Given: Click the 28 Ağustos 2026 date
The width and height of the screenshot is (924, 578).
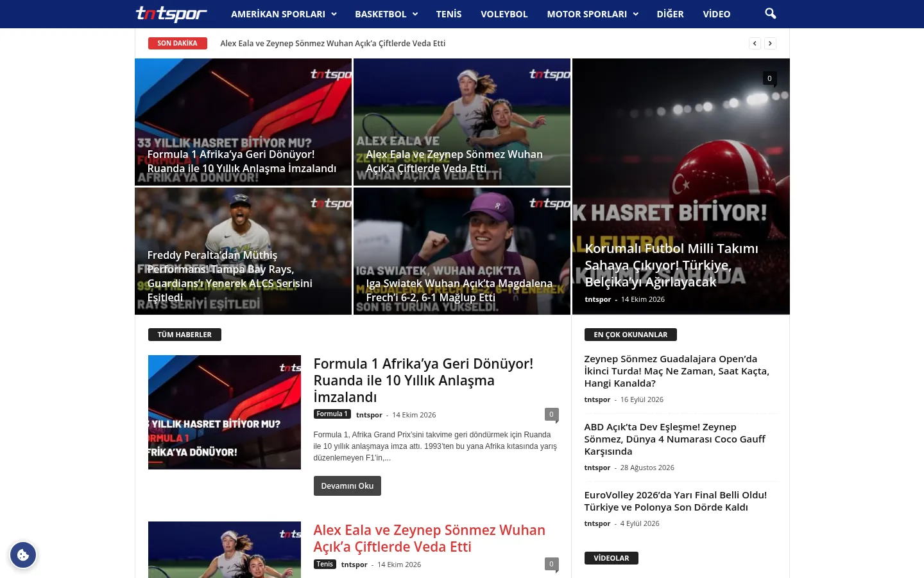Looking at the screenshot, I should (647, 468).
